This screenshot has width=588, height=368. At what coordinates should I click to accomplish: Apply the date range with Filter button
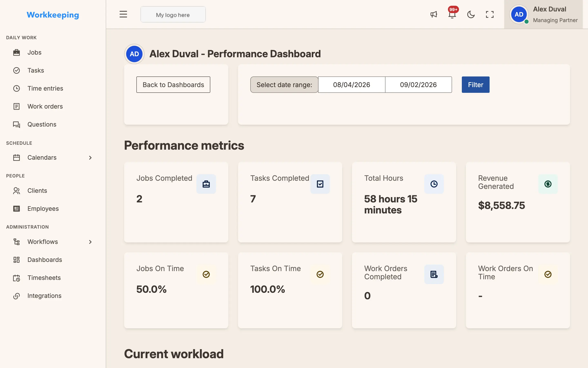pyautogui.click(x=476, y=85)
